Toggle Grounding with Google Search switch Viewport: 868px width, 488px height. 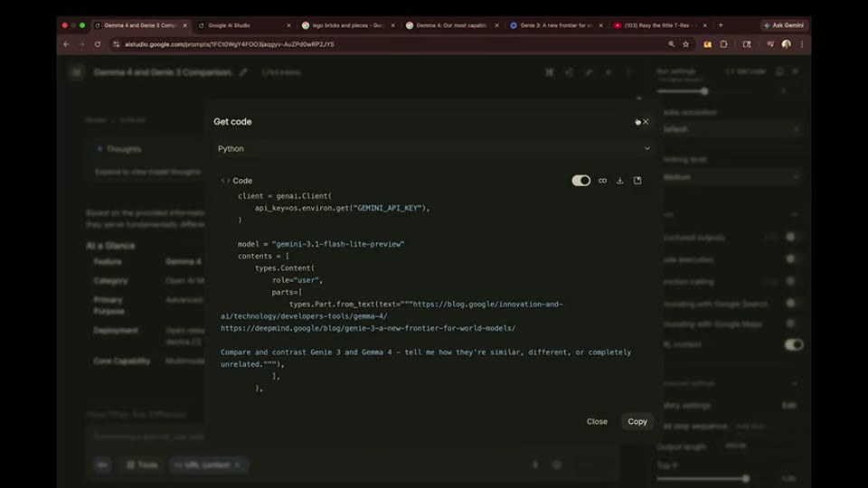click(791, 304)
